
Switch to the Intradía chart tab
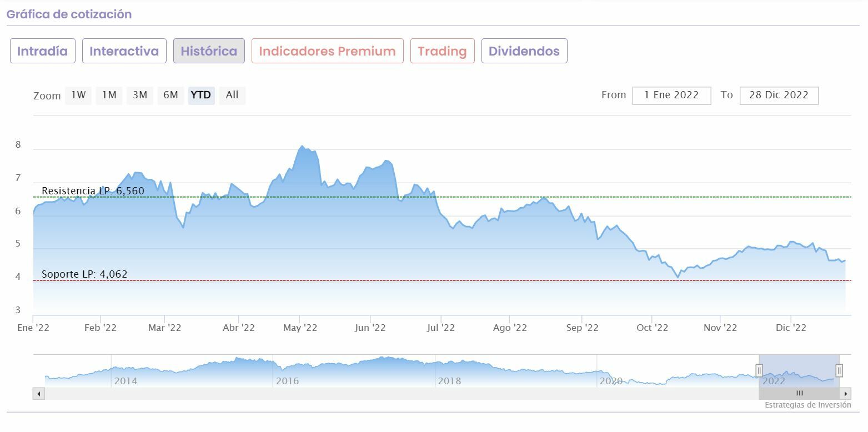click(43, 51)
